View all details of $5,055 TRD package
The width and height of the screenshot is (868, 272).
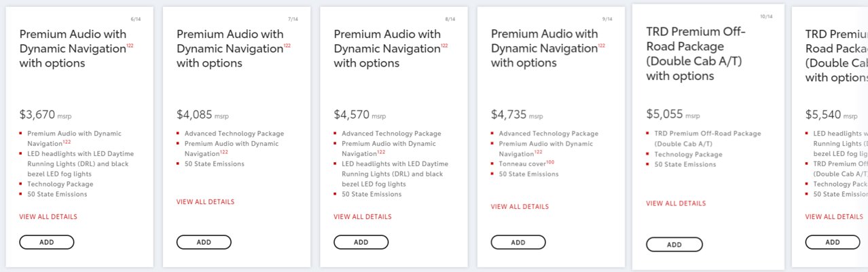pyautogui.click(x=676, y=203)
